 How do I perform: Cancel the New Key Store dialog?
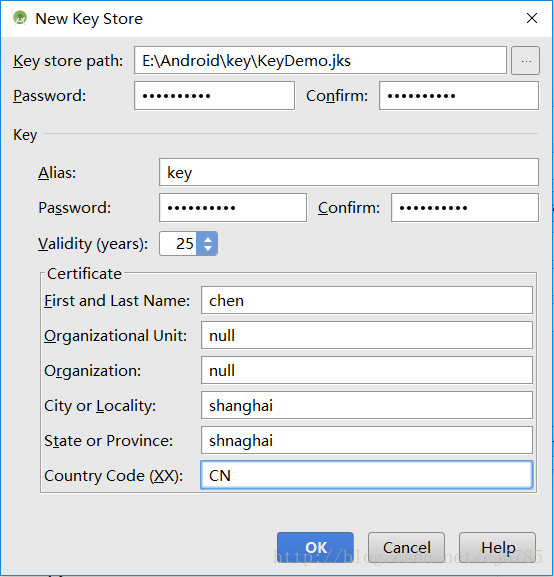pos(406,547)
